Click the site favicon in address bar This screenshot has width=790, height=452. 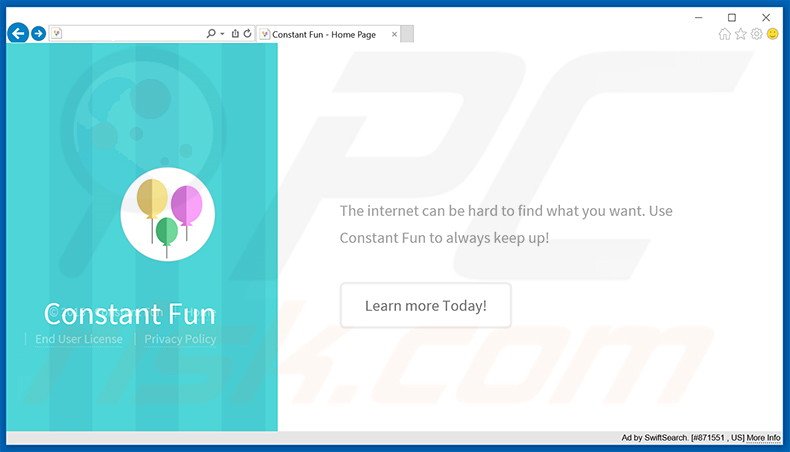57,33
